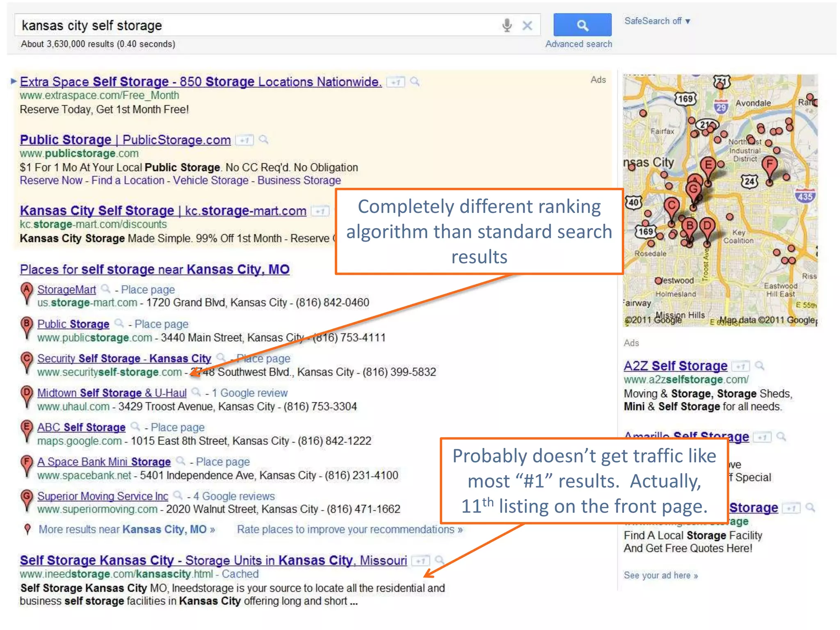Preview Midtown Self Storage with magnifier icon
Screen dimensions: 840x630
(x=196, y=392)
